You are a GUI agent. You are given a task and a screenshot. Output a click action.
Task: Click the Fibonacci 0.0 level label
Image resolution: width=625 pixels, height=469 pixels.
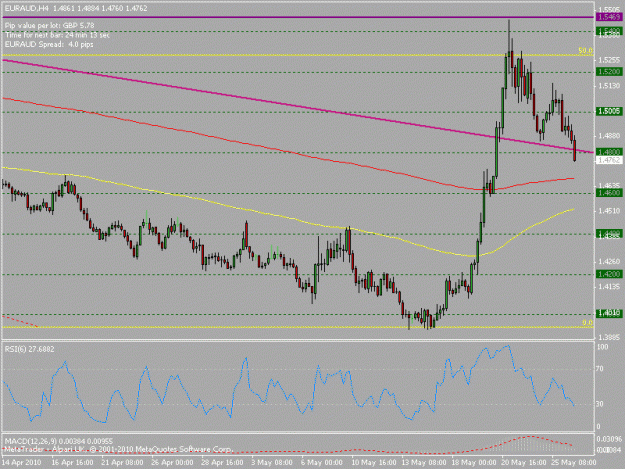(588, 323)
